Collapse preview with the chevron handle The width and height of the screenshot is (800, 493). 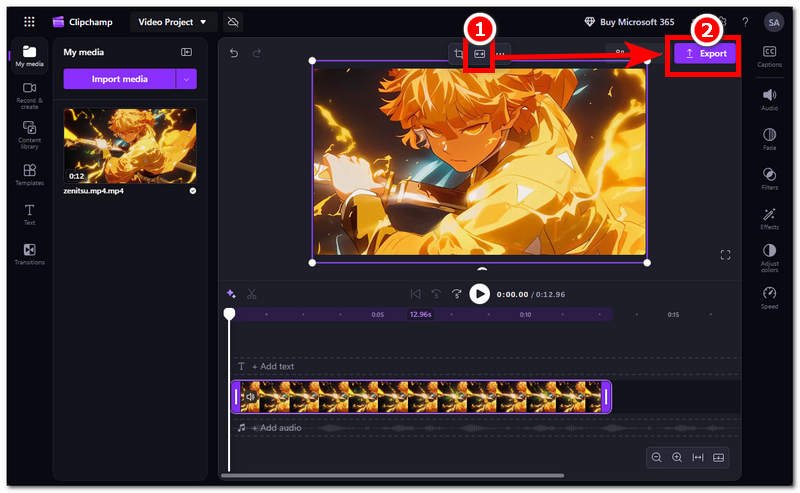tap(482, 268)
